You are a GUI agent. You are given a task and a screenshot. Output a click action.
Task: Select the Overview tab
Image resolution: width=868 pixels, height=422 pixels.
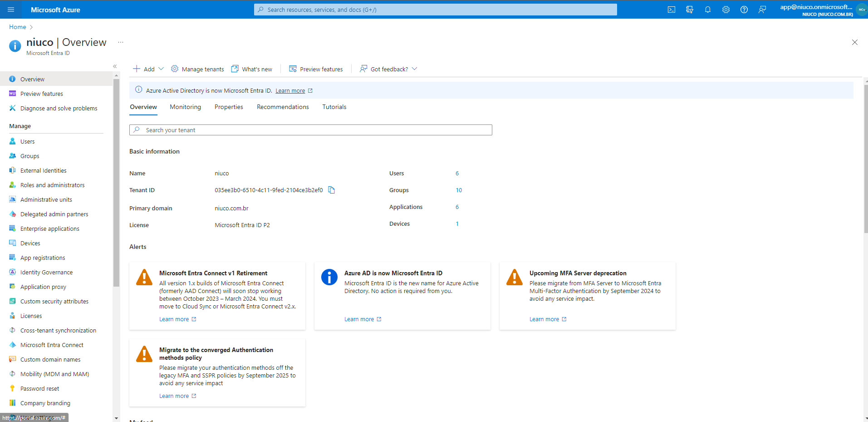[143, 107]
